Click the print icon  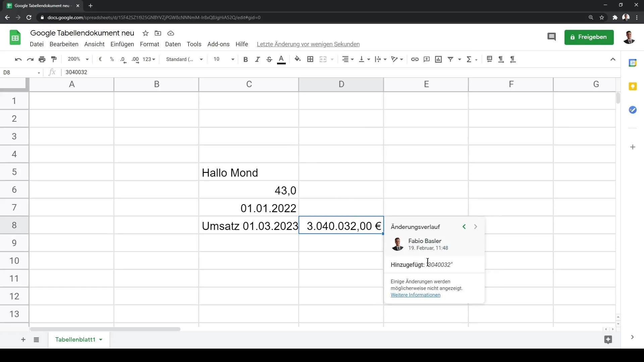[42, 59]
